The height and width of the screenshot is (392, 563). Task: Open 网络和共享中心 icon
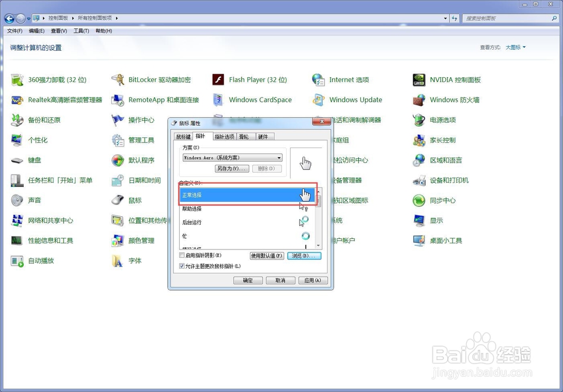(x=17, y=221)
